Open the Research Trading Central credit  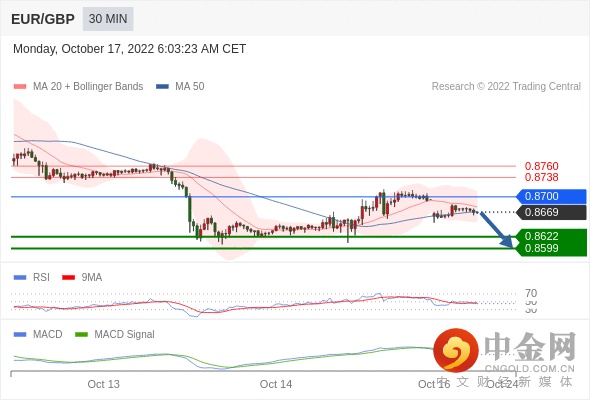click(506, 87)
